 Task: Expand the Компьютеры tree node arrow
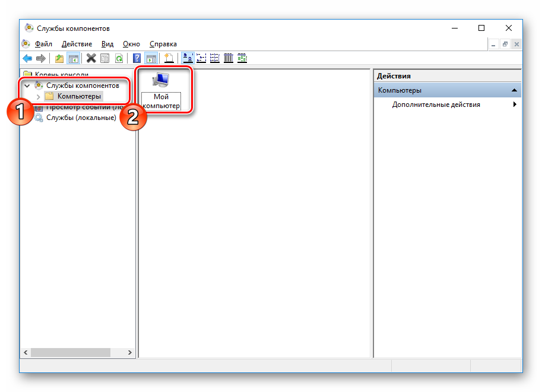point(39,96)
